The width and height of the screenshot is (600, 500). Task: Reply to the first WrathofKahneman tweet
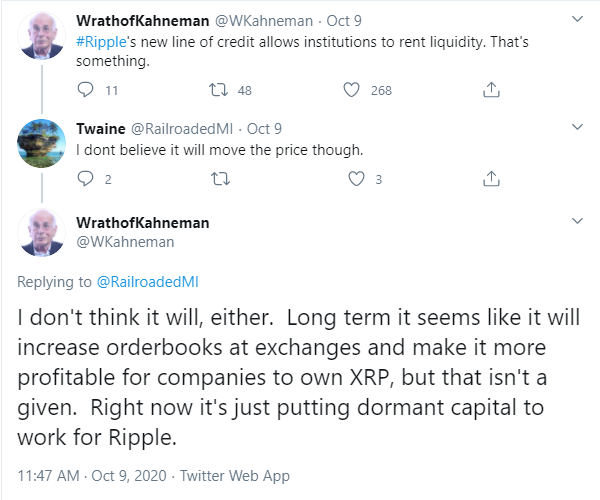(x=85, y=90)
